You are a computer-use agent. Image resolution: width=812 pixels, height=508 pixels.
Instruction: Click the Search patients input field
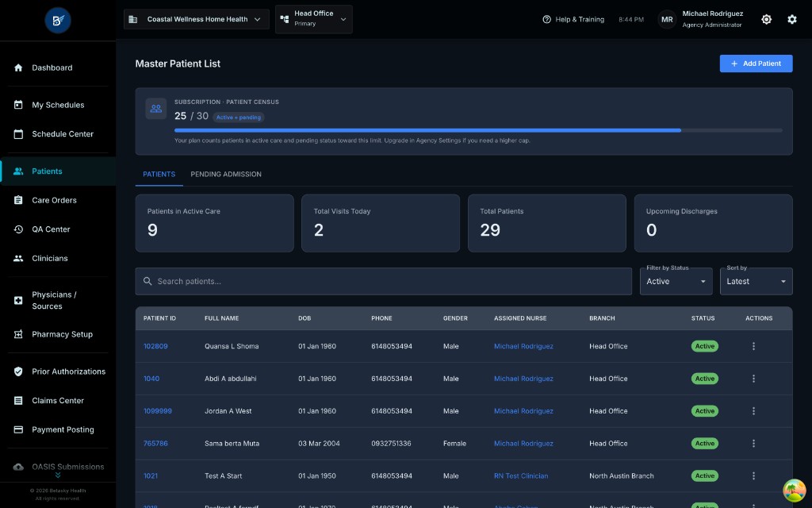click(x=383, y=282)
